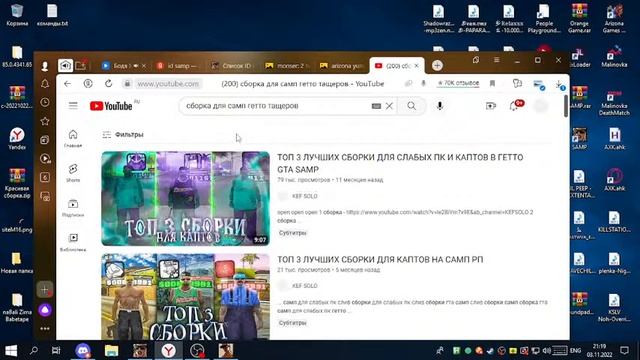Open Subscriptions in the sidebar
Viewport: 640px width, 360px height.
click(x=73, y=207)
